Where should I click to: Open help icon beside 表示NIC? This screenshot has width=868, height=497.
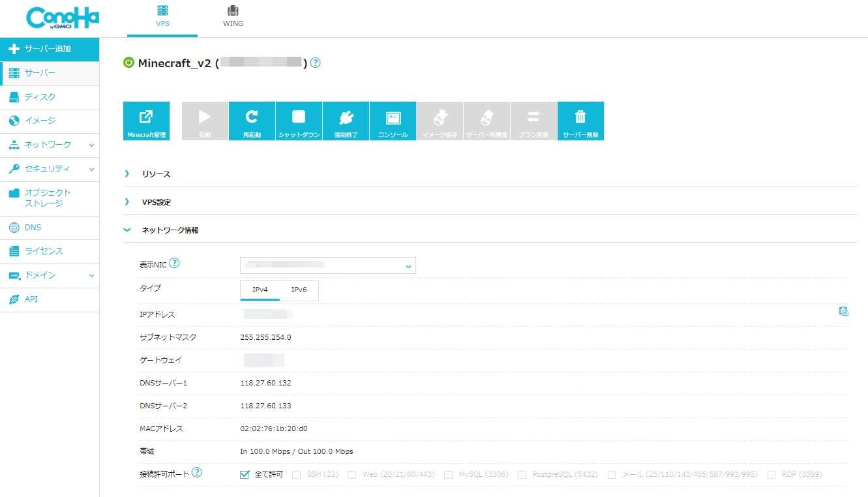tap(174, 264)
